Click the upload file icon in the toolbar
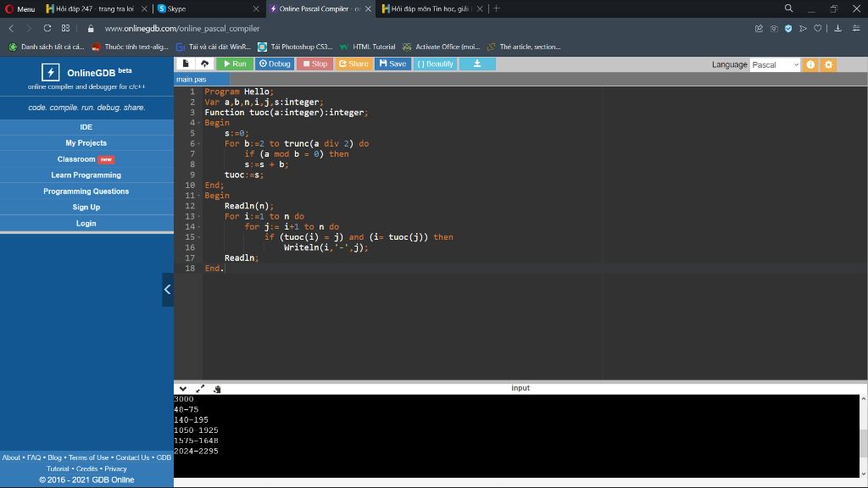This screenshot has width=868, height=488. coord(205,64)
